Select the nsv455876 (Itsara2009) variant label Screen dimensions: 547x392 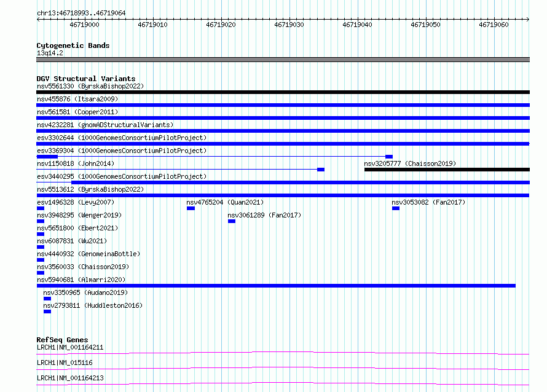[77, 99]
